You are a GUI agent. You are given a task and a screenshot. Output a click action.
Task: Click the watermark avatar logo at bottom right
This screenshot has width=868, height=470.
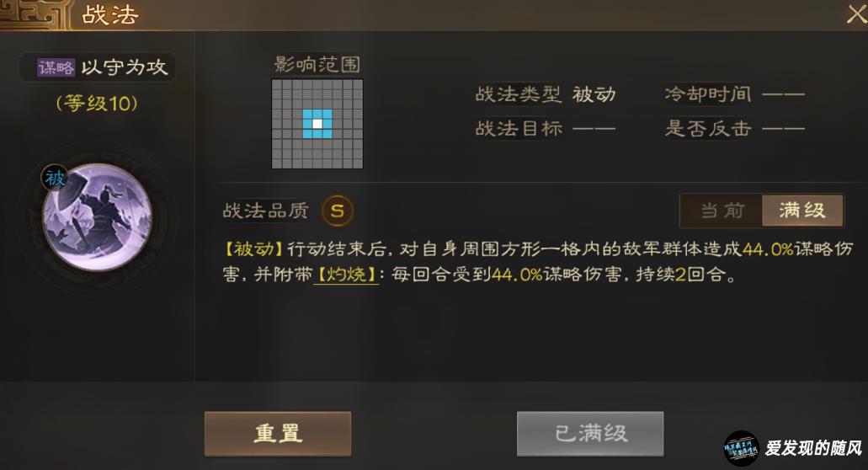pyautogui.click(x=741, y=448)
